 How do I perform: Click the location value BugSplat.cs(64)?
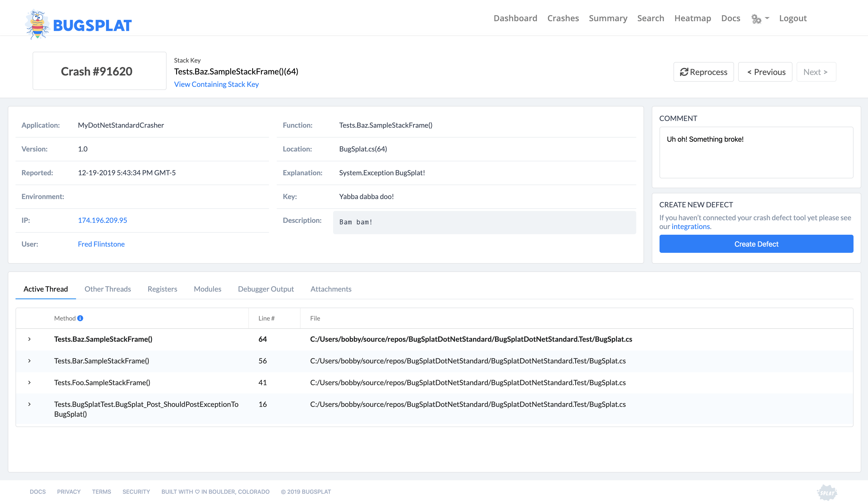[363, 149]
